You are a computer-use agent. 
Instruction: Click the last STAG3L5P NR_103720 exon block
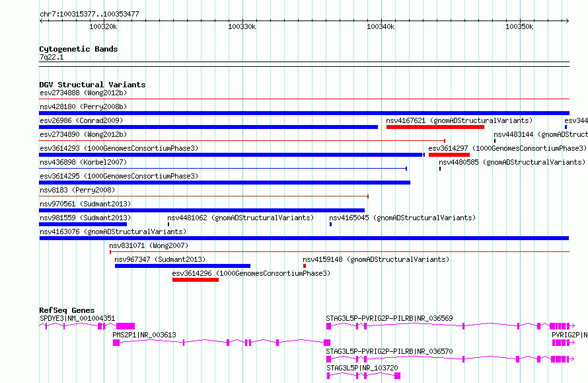(398, 376)
